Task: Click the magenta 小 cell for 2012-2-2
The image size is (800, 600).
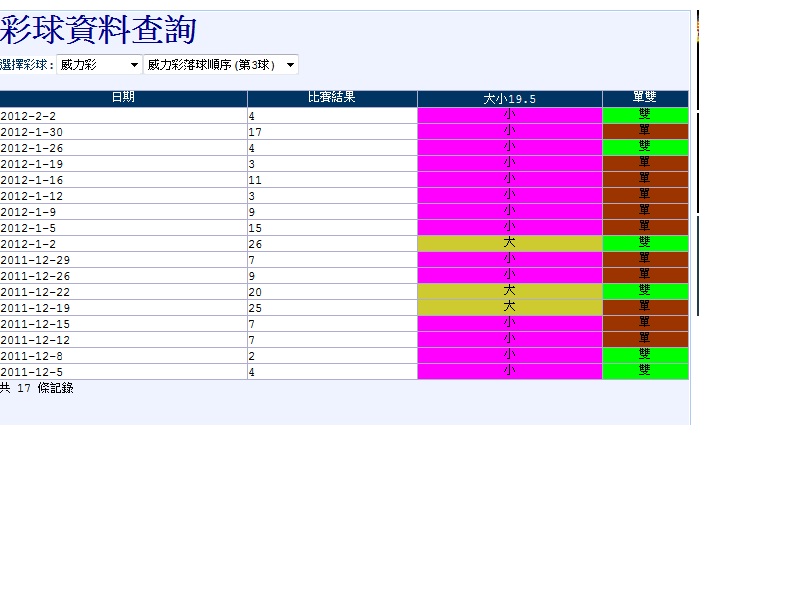Action: click(510, 116)
